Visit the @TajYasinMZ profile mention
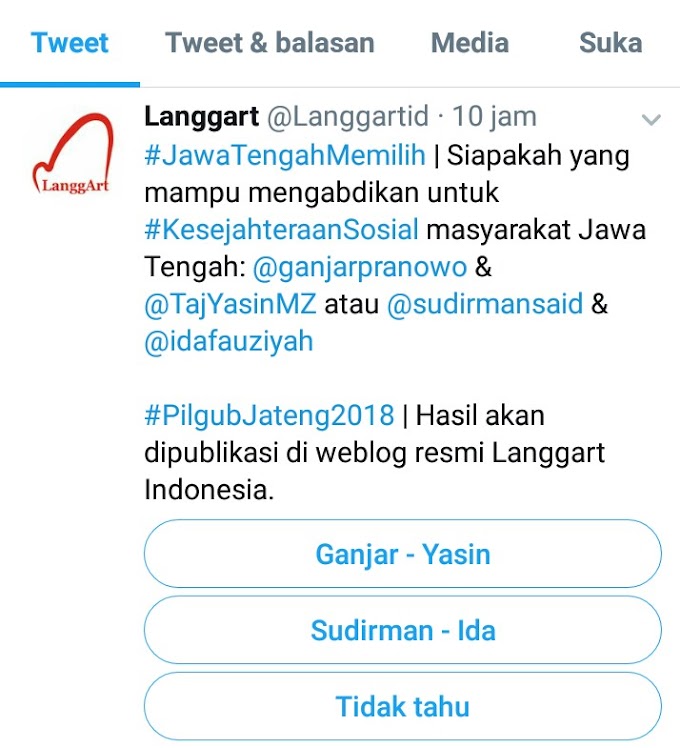The image size is (680, 748). (230, 304)
